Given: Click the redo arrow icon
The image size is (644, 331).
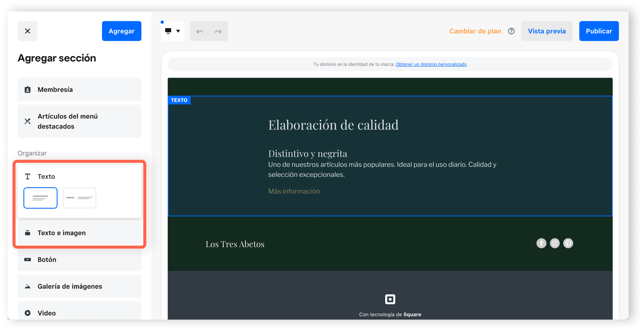Looking at the screenshot, I should [x=218, y=31].
